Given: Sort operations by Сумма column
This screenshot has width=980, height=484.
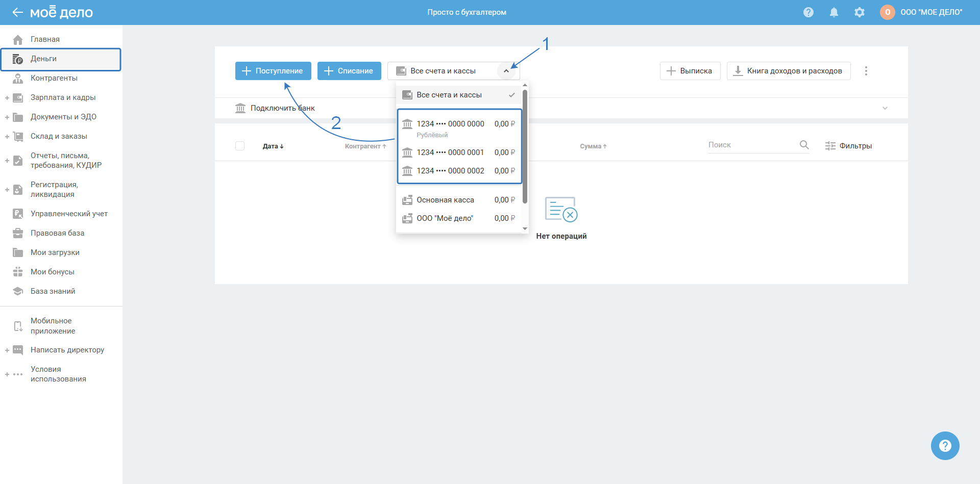Looking at the screenshot, I should (x=593, y=146).
